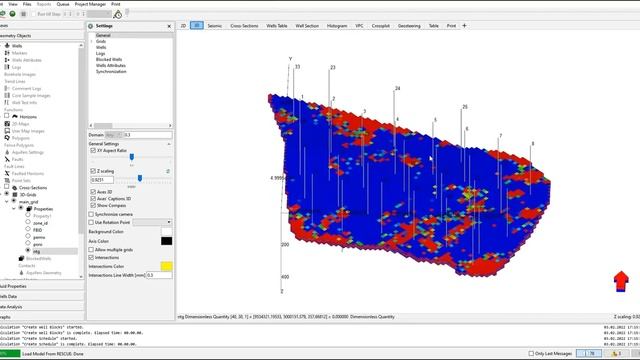Image resolution: width=640 pixels, height=360 pixels.
Task: Close the Settings panel
Action: click(x=169, y=26)
